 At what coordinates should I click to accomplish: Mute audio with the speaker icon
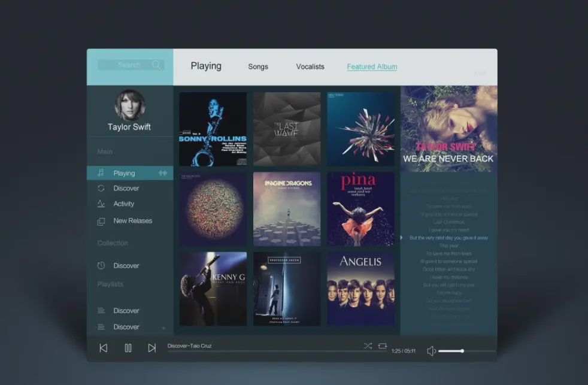coord(431,351)
